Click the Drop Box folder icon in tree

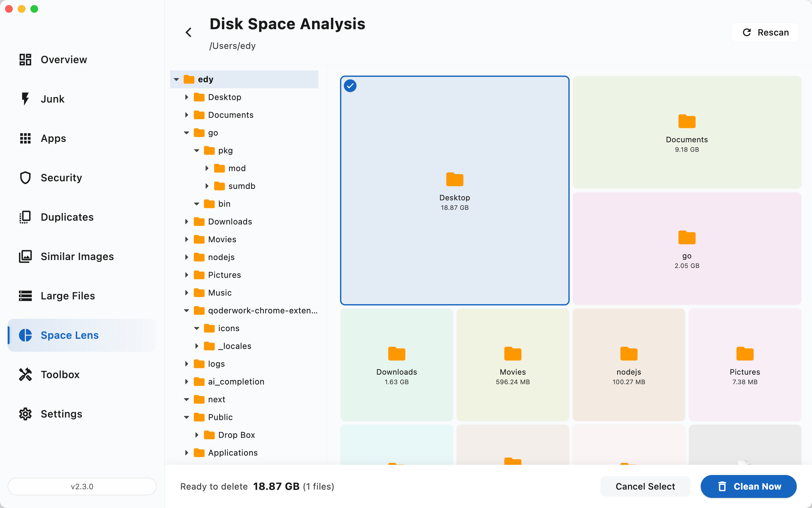209,435
